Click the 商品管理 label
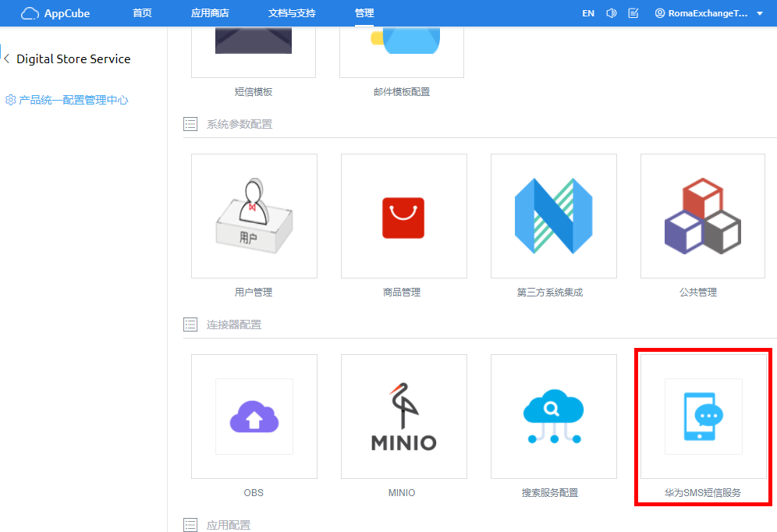Viewport: 777px width, 532px height. pos(402,293)
